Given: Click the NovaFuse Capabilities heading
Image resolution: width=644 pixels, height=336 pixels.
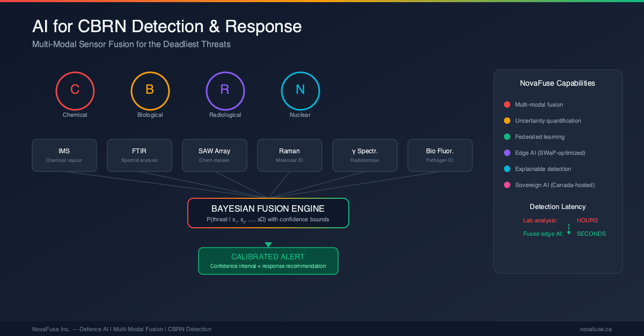Looking at the screenshot, I should pos(558,83).
